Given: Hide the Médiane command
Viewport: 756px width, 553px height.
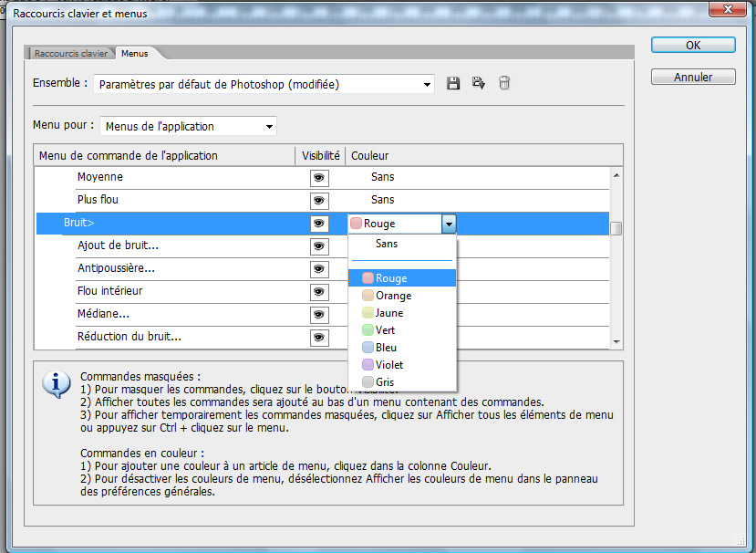Looking at the screenshot, I should coord(319,315).
